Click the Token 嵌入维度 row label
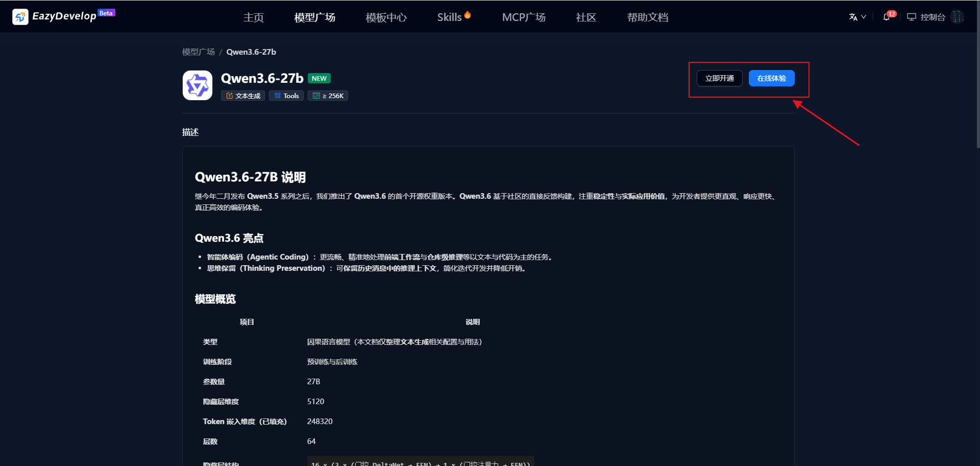Screen dimensions: 980x466 tap(245, 422)
